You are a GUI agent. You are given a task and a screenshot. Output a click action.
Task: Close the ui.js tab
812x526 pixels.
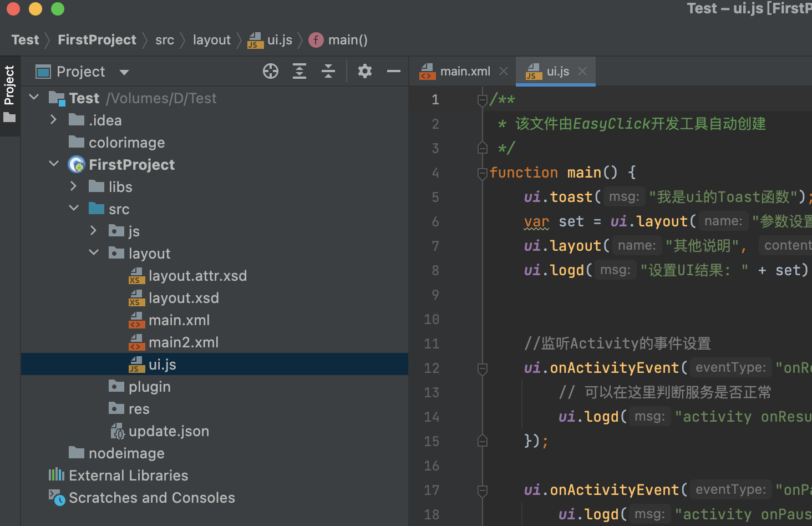pos(582,71)
